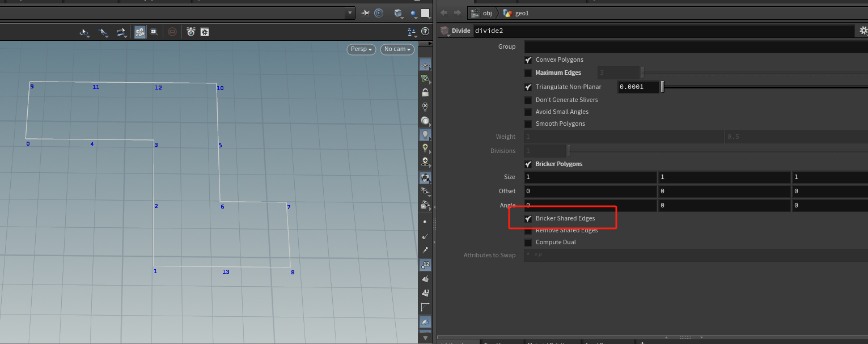
Task: Toggle the Compute Dual checkbox
Action: click(x=528, y=243)
